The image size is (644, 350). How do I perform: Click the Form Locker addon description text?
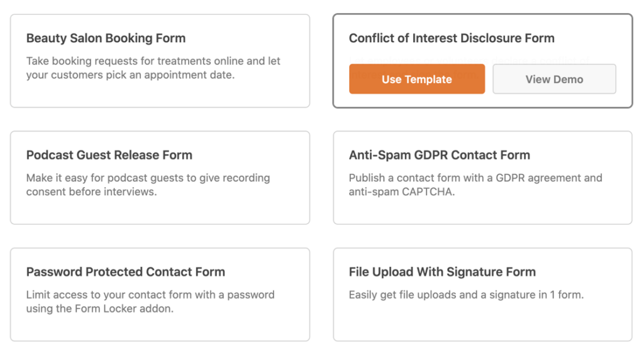(x=150, y=302)
